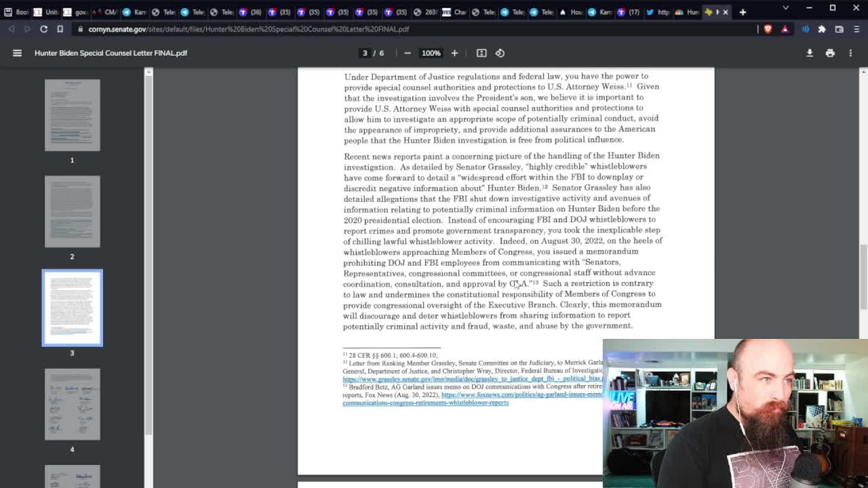Click the speaker/audio icon in toolbar

click(806, 29)
